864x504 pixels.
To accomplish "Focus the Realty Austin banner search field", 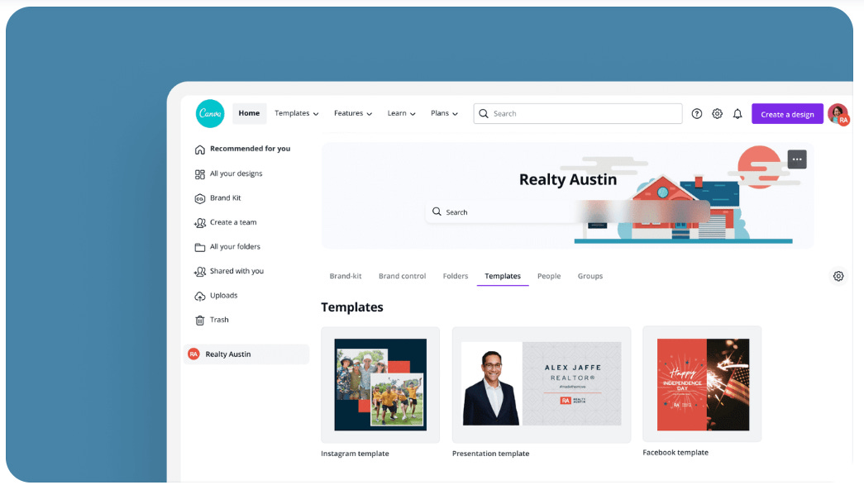I will [x=567, y=212].
